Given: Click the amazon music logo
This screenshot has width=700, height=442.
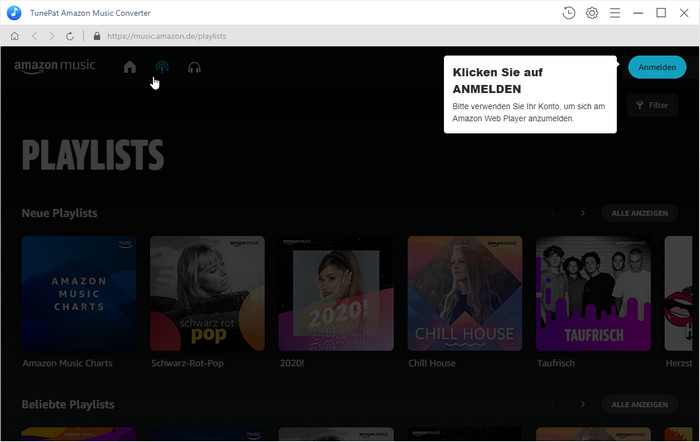Looking at the screenshot, I should click(x=55, y=66).
